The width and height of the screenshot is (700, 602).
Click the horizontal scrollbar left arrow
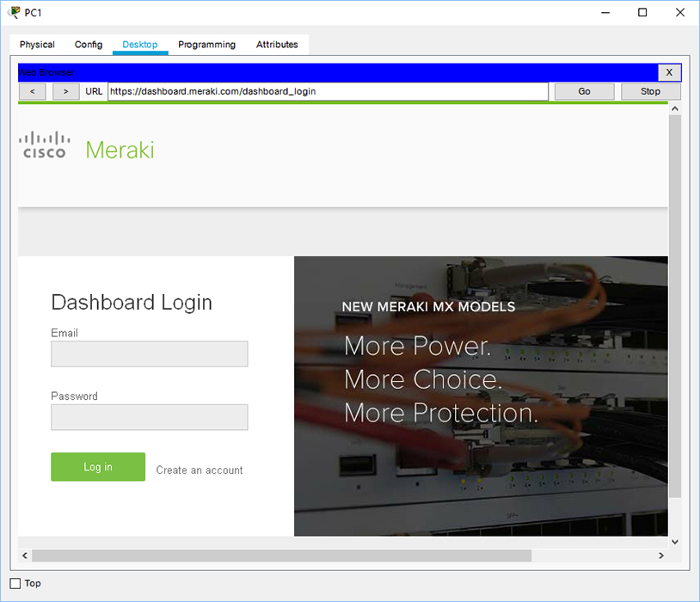pos(25,556)
